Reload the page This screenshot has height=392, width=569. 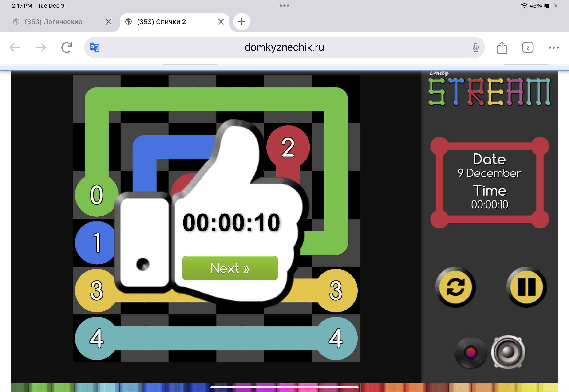(67, 47)
